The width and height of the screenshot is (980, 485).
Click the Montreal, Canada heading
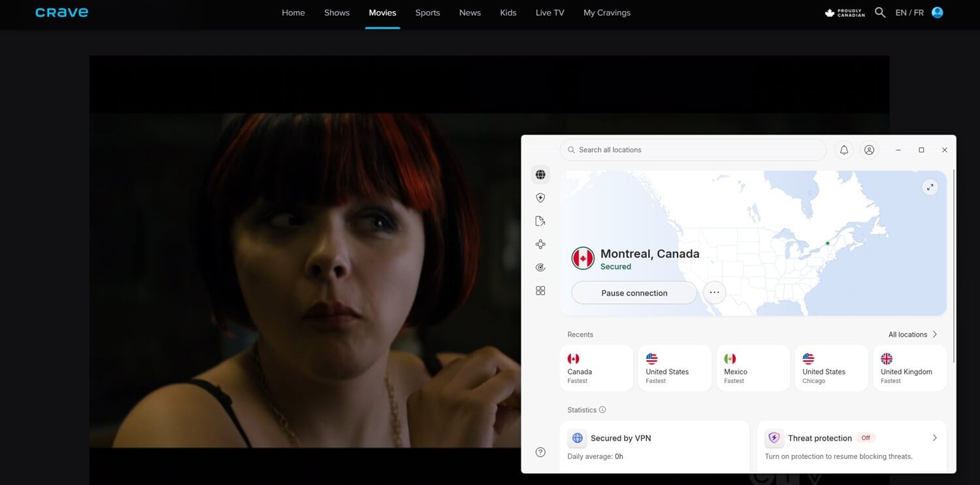tap(650, 254)
